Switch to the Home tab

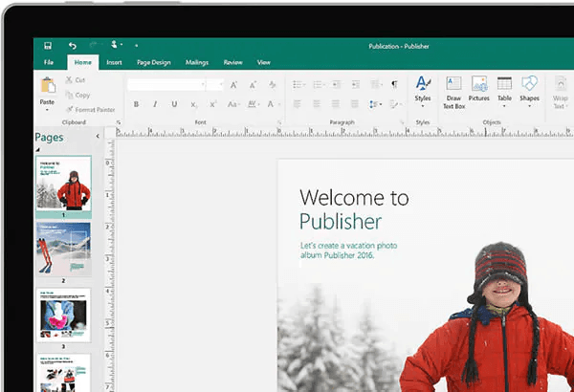pyautogui.click(x=83, y=62)
